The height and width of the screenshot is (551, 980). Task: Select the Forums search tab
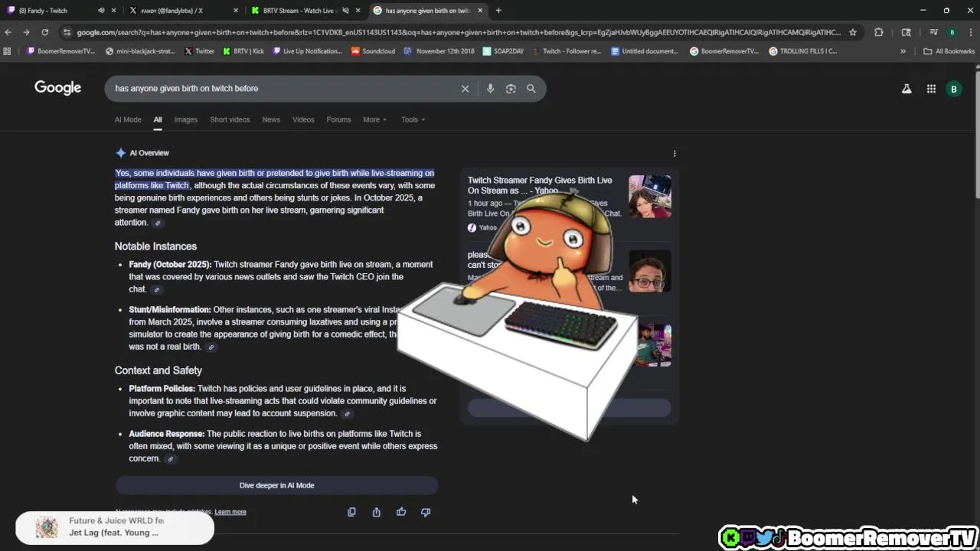pyautogui.click(x=338, y=119)
